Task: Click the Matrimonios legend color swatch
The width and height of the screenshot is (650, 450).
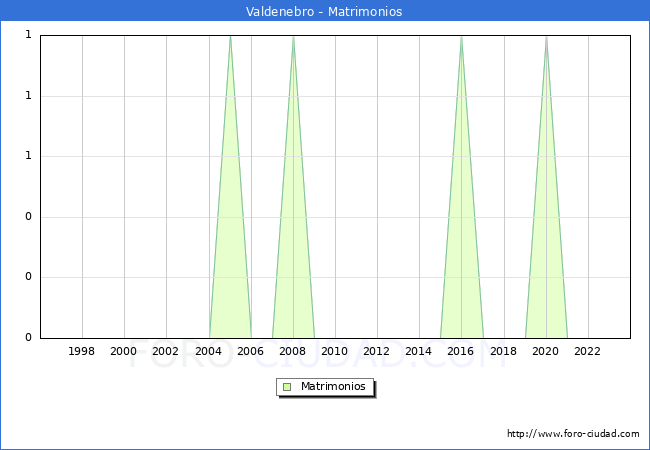Action: 287,387
